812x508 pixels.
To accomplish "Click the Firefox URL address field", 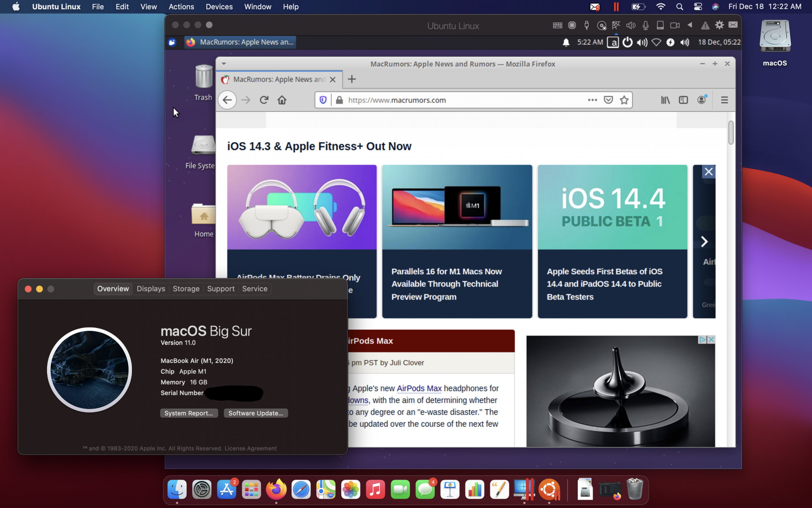I will 463,100.
